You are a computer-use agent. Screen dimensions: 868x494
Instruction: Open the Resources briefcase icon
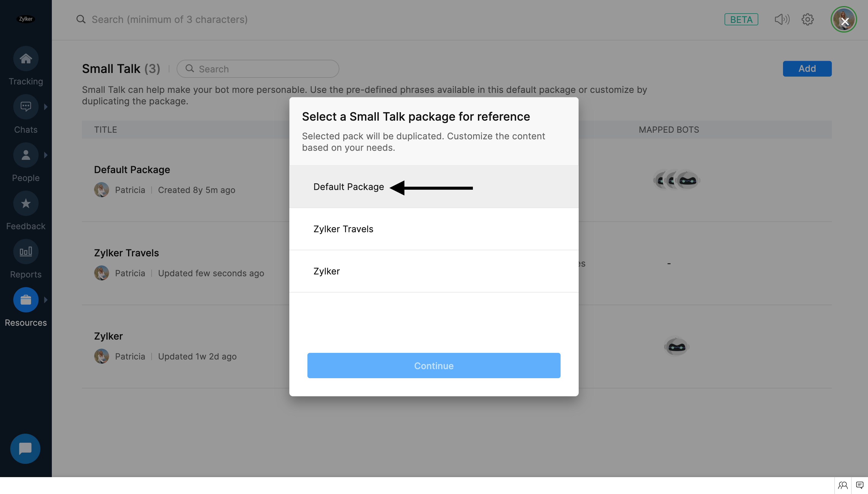26,300
